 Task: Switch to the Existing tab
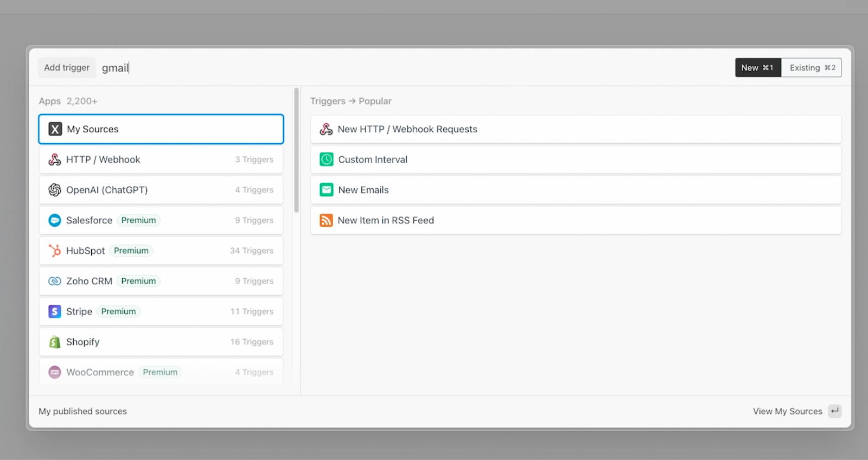click(812, 68)
